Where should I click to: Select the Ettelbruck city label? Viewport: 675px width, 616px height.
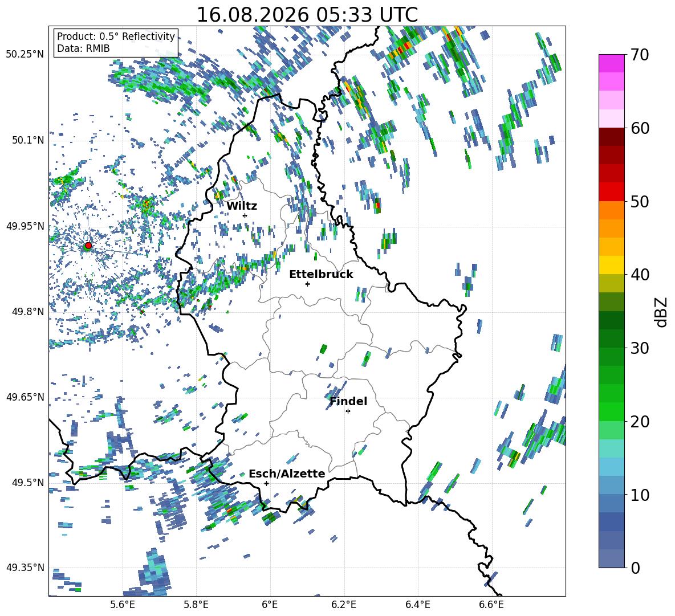click(321, 275)
